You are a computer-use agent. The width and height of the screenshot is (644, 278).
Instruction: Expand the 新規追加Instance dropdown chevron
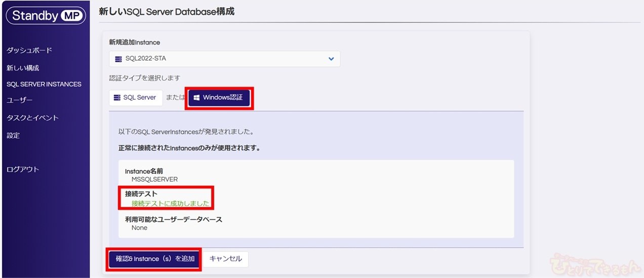(x=331, y=59)
